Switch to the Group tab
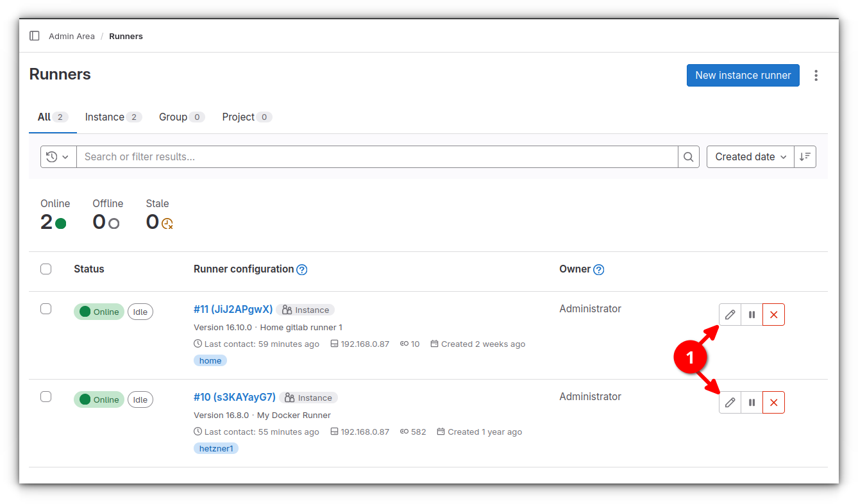 (x=173, y=117)
